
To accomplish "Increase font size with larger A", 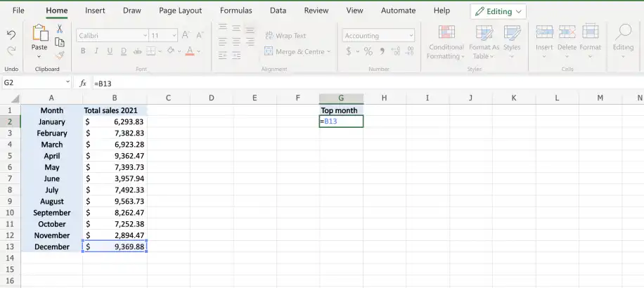I will pos(186,35).
